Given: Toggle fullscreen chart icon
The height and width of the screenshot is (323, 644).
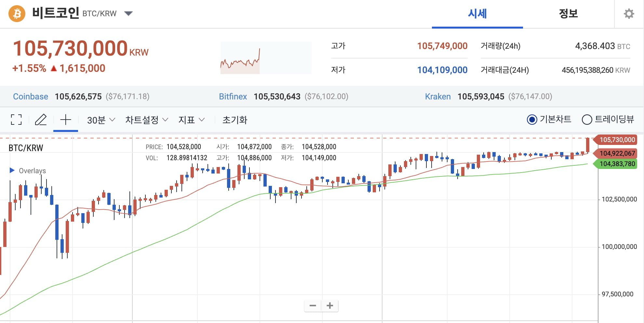Looking at the screenshot, I should click(x=16, y=120).
